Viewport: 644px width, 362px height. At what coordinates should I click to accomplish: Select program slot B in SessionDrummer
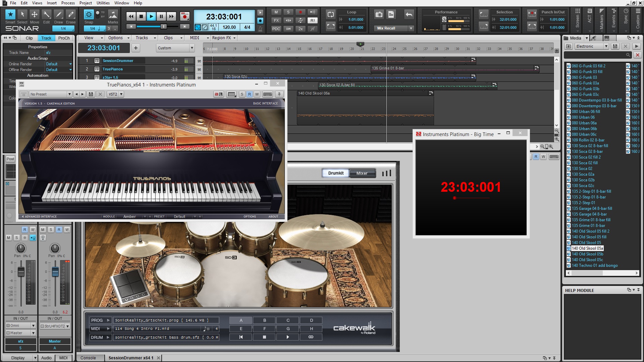tap(264, 320)
